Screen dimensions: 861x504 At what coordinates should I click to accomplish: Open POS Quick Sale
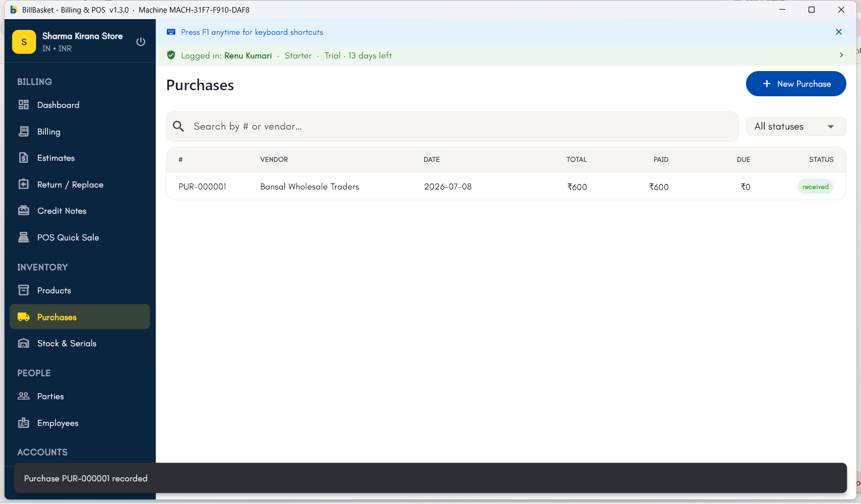click(x=80, y=237)
